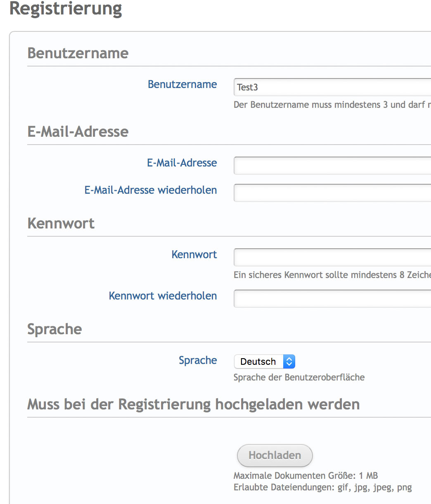Click the gray Kennwort section heading
The width and height of the screenshot is (431, 504).
point(61,223)
